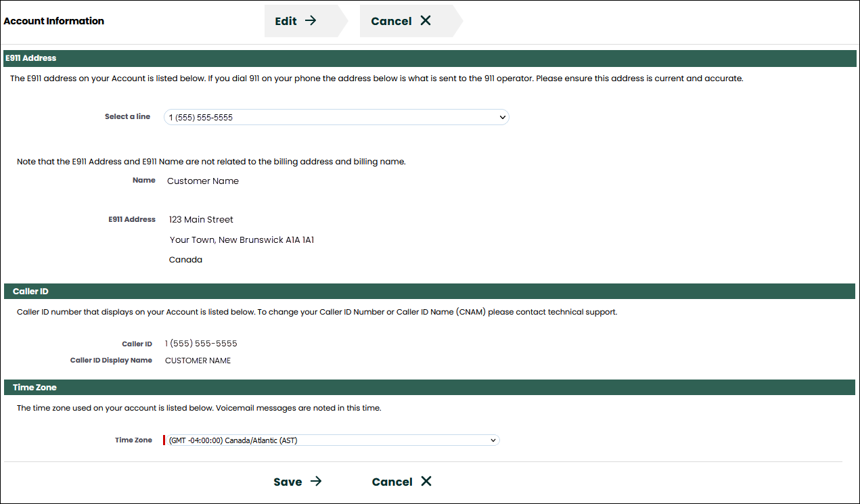Click the Time Zone section header

click(x=35, y=387)
